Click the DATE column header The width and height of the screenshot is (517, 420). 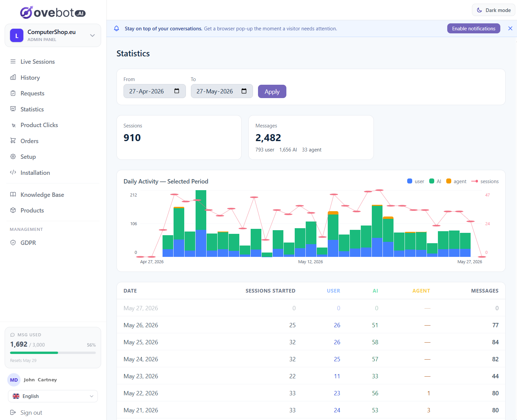pos(130,291)
